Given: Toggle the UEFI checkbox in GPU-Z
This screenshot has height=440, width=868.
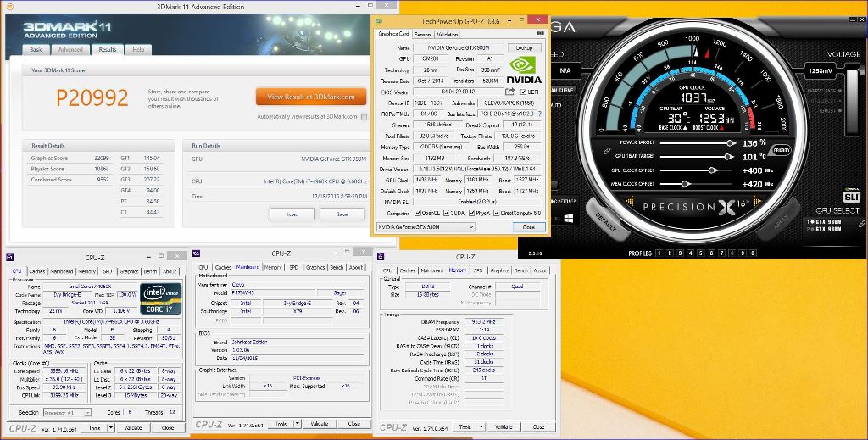Looking at the screenshot, I should pos(521,92).
